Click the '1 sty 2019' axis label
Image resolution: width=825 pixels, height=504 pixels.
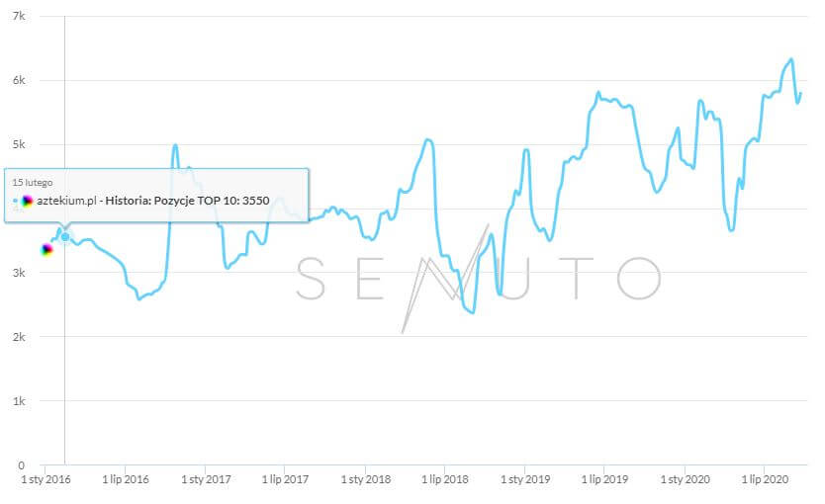click(x=525, y=479)
